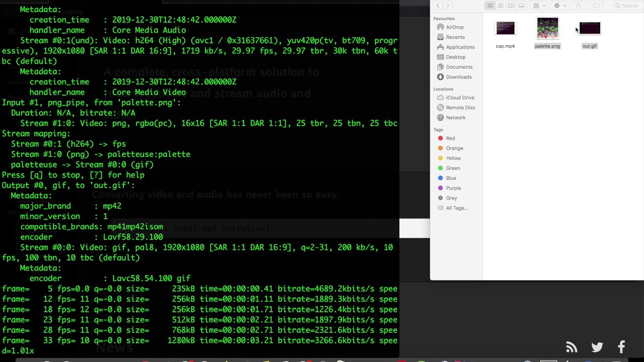Click the palette.png file name label
This screenshot has height=362, width=644.
click(547, 46)
